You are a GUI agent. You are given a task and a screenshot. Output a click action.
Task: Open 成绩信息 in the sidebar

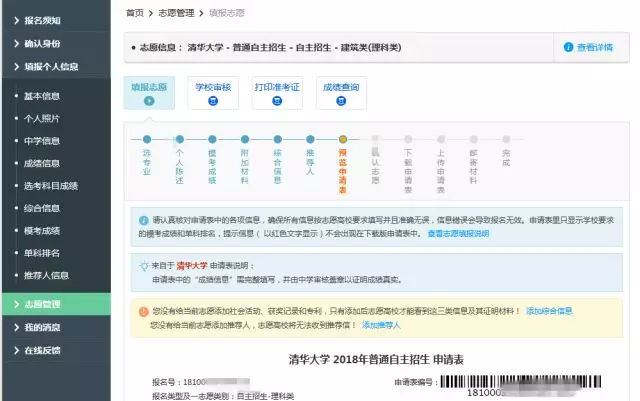[42, 163]
